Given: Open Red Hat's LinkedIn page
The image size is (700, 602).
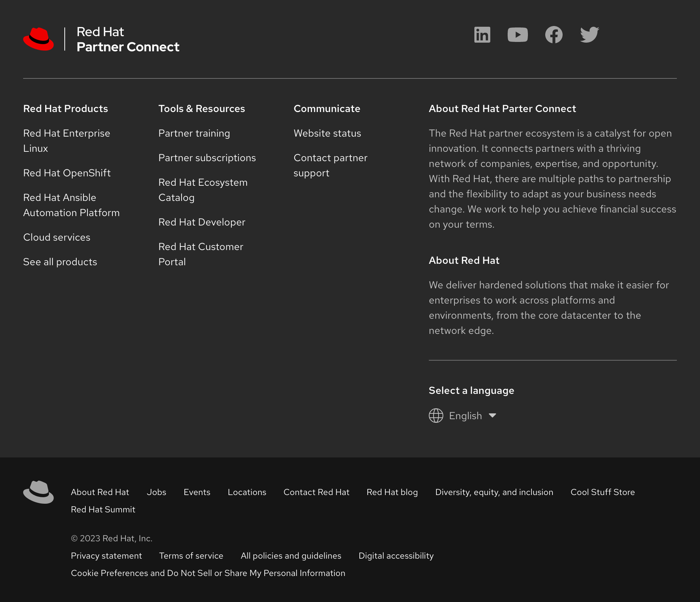Looking at the screenshot, I should 482,35.
